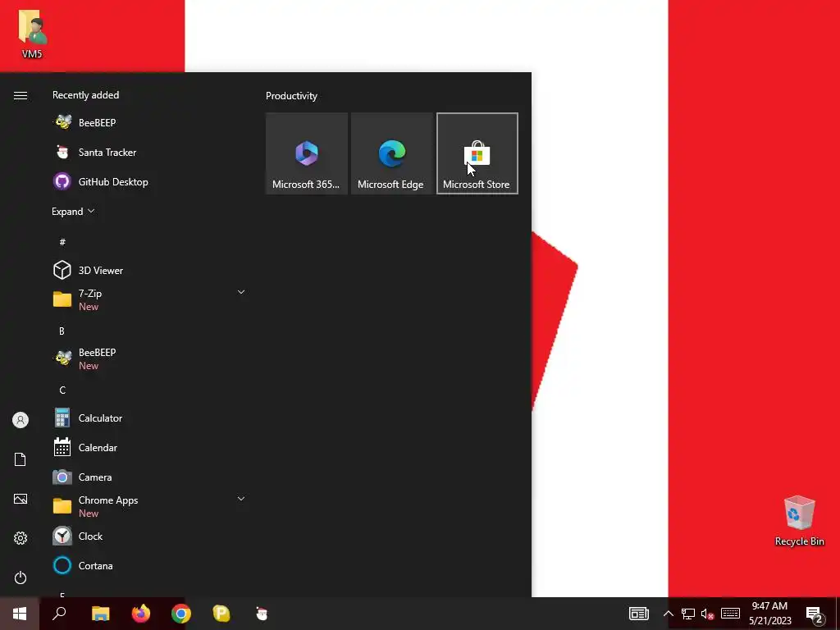The height and width of the screenshot is (630, 840).
Task: Open Santa Tracker icon on the taskbar
Action: (x=262, y=614)
